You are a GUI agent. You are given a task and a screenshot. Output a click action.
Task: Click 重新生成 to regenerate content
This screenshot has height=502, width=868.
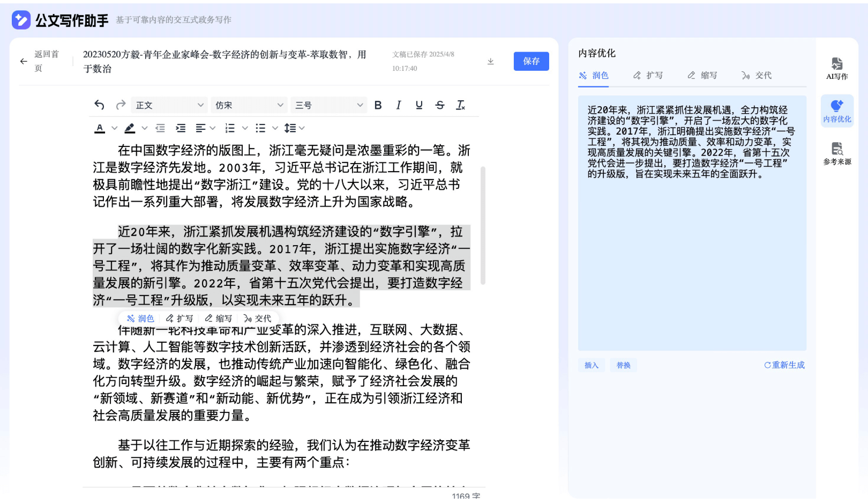pyautogui.click(x=784, y=365)
